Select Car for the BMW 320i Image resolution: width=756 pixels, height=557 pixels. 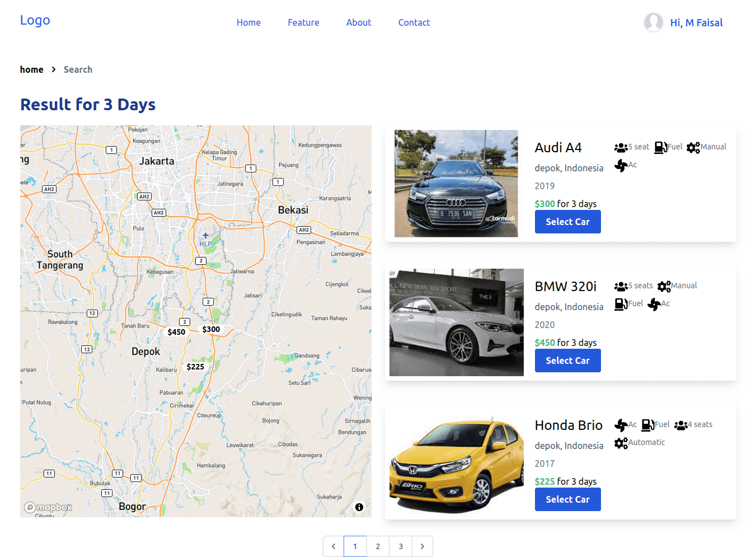pyautogui.click(x=567, y=361)
